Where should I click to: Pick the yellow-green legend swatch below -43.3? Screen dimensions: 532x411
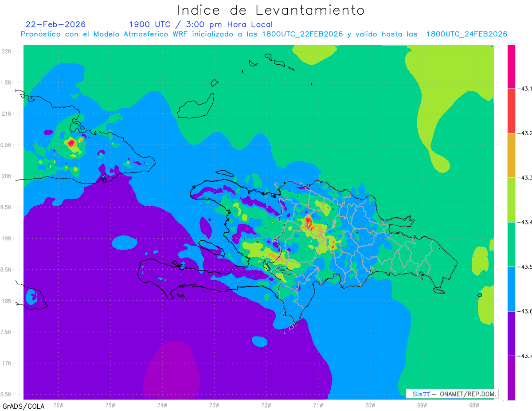point(511,200)
